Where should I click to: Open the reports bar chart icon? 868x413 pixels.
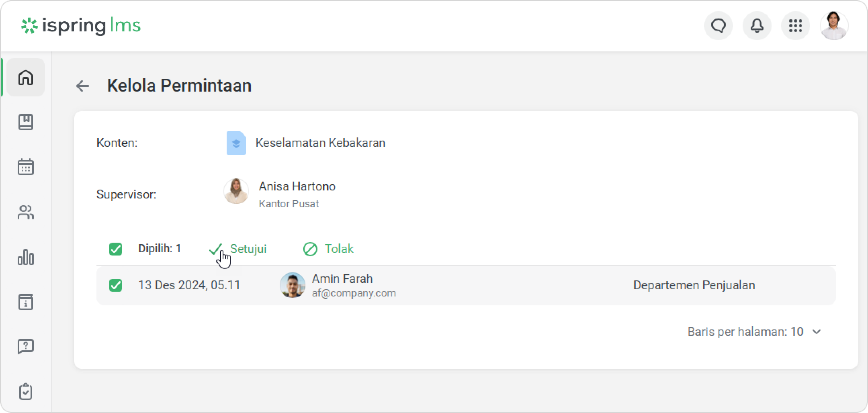click(26, 257)
